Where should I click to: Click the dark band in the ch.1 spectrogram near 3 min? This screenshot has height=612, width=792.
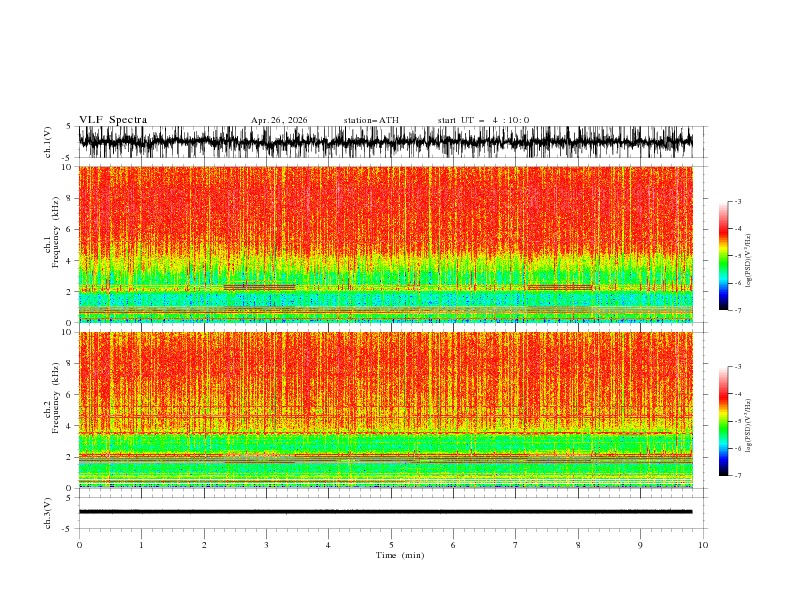259,287
